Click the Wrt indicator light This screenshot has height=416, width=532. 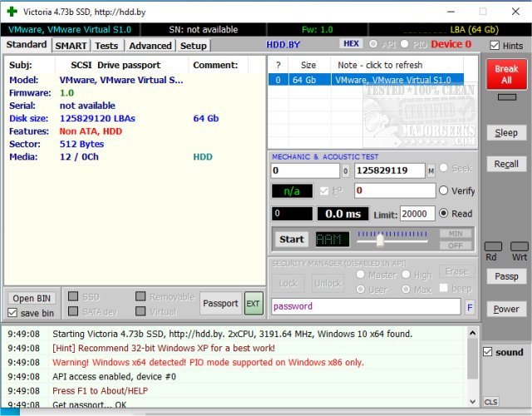coord(519,246)
